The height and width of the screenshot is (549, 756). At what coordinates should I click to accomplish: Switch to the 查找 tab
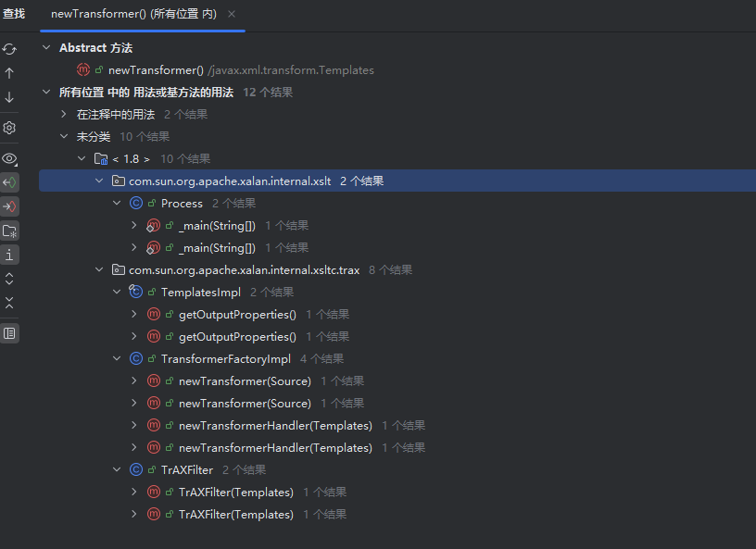(x=14, y=14)
